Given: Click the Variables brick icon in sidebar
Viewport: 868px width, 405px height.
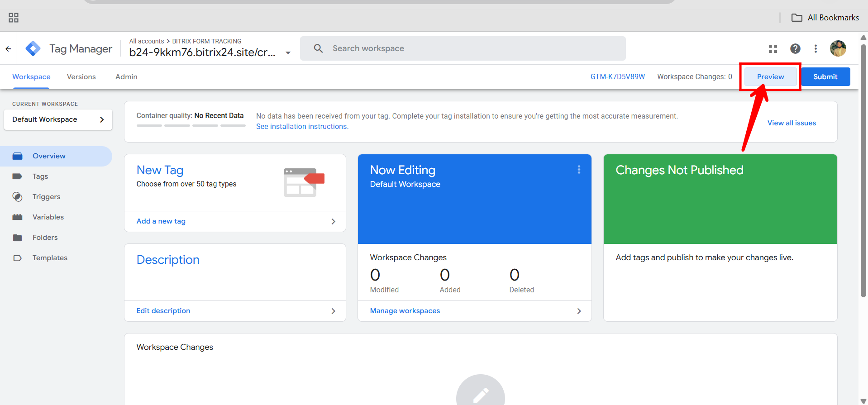Looking at the screenshot, I should click(18, 217).
